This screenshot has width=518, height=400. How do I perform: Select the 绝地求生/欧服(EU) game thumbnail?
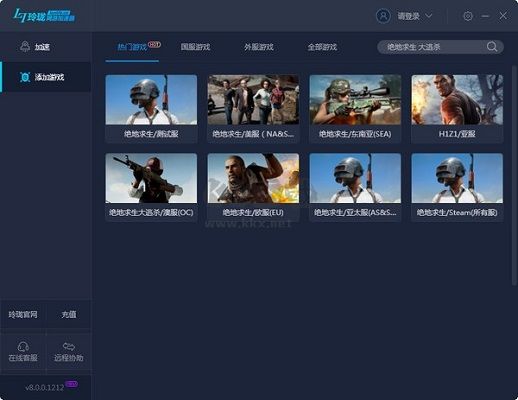point(253,178)
